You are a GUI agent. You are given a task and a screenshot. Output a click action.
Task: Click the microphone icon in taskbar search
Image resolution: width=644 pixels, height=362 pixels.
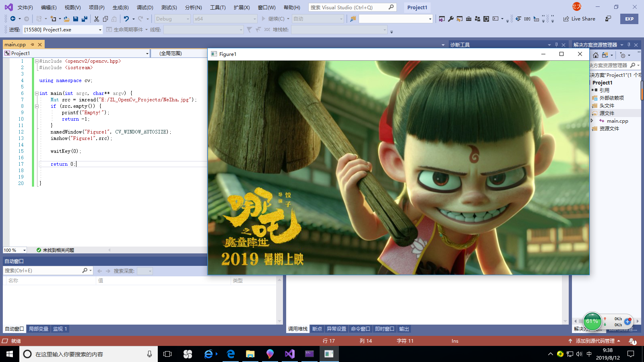pos(149,354)
